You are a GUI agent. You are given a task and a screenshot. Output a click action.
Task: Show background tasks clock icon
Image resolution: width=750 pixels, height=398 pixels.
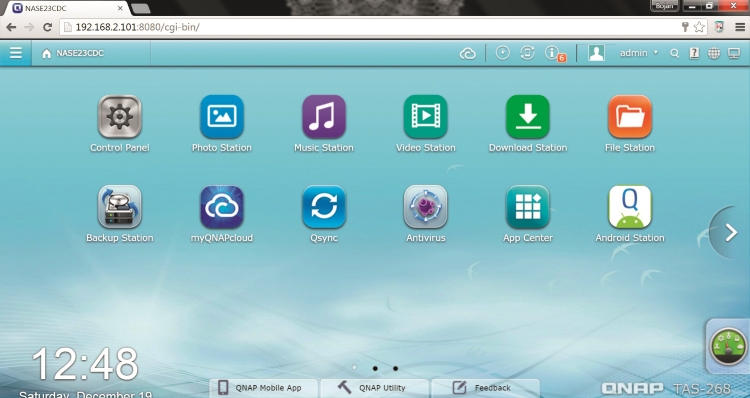point(502,53)
